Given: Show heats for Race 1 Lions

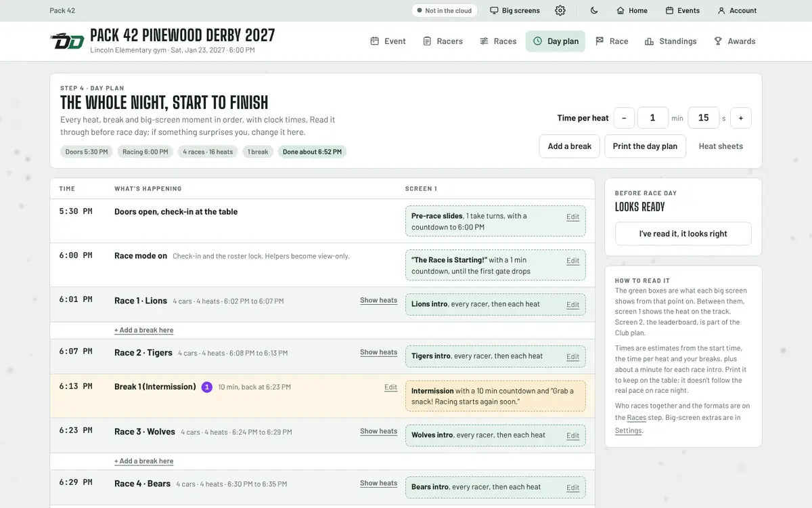Looking at the screenshot, I should click(x=378, y=300).
